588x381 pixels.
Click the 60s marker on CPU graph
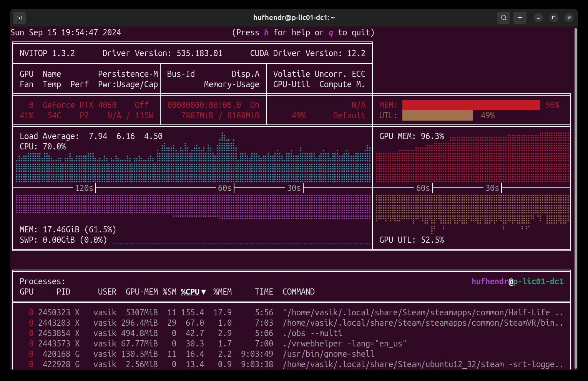coord(225,188)
